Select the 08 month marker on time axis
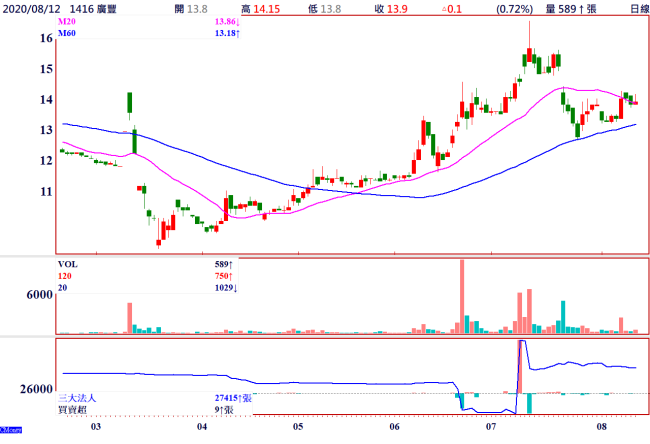 (601, 427)
